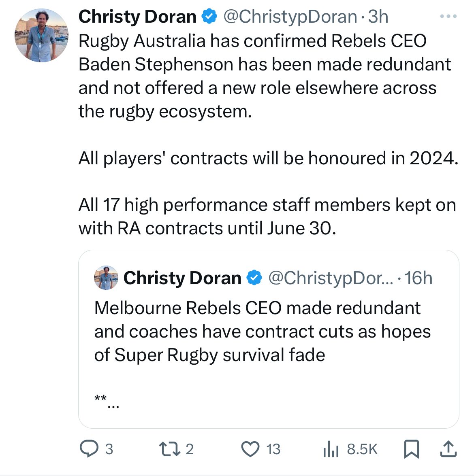The width and height of the screenshot is (474, 476).
Task: Click the Christy Doran name in the quoted tweet
Action: (x=182, y=278)
